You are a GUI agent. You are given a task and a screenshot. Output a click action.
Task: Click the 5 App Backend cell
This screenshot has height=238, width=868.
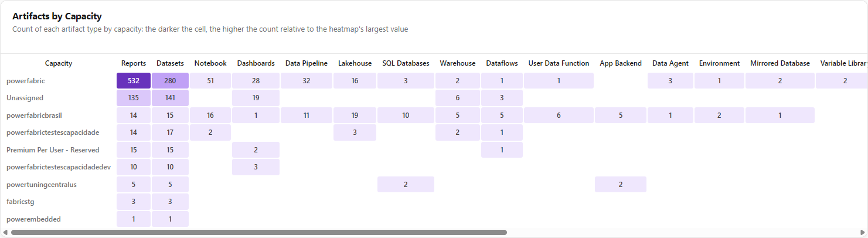point(621,115)
